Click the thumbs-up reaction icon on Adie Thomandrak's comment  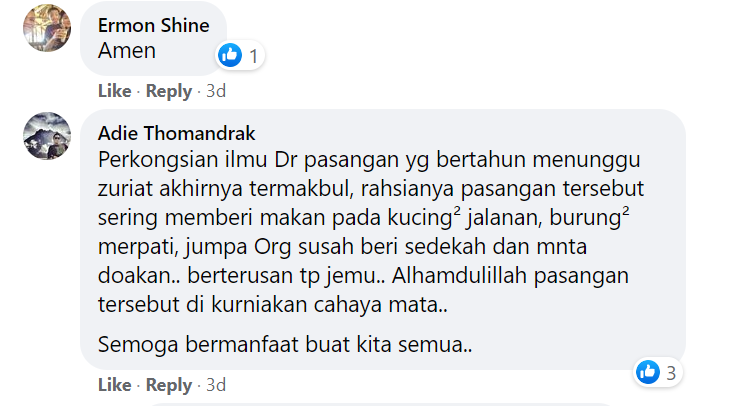[648, 373]
